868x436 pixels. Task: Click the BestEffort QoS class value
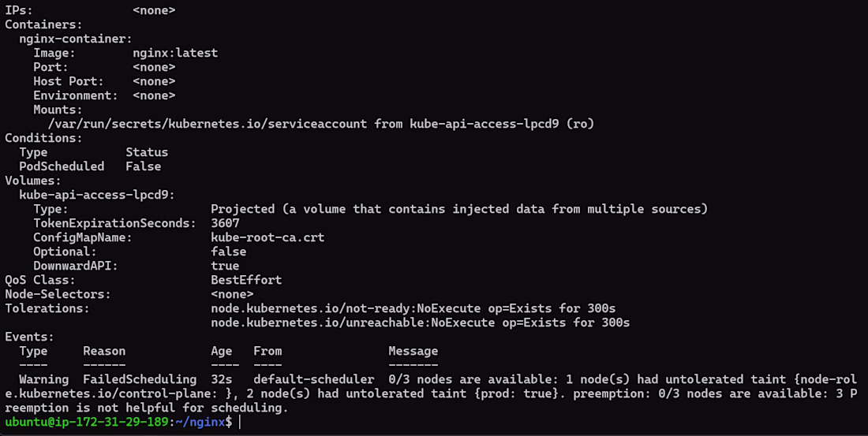[x=246, y=280]
